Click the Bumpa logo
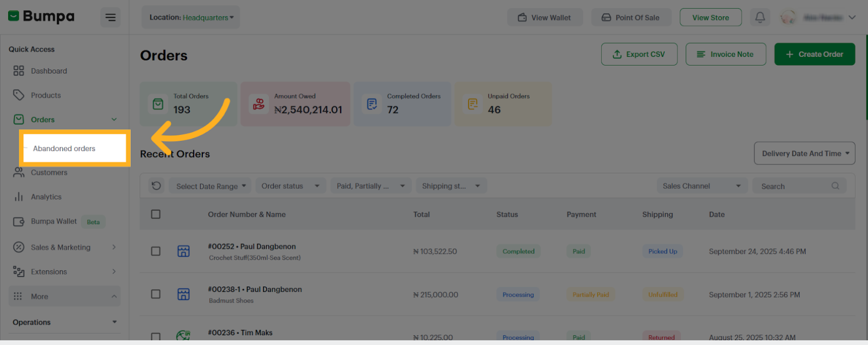Screen dimensions: 868x345 41,17
